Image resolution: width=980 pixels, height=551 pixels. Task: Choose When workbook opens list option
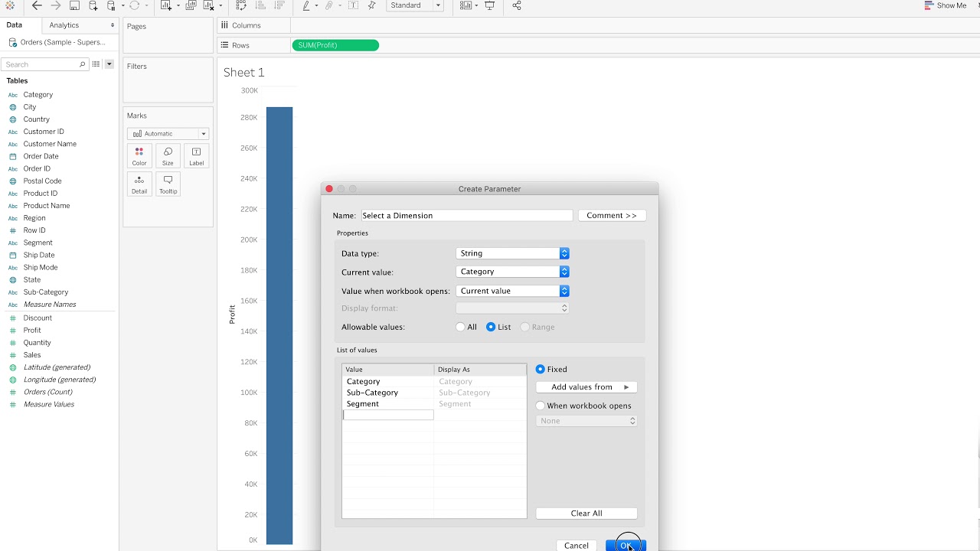pos(541,406)
